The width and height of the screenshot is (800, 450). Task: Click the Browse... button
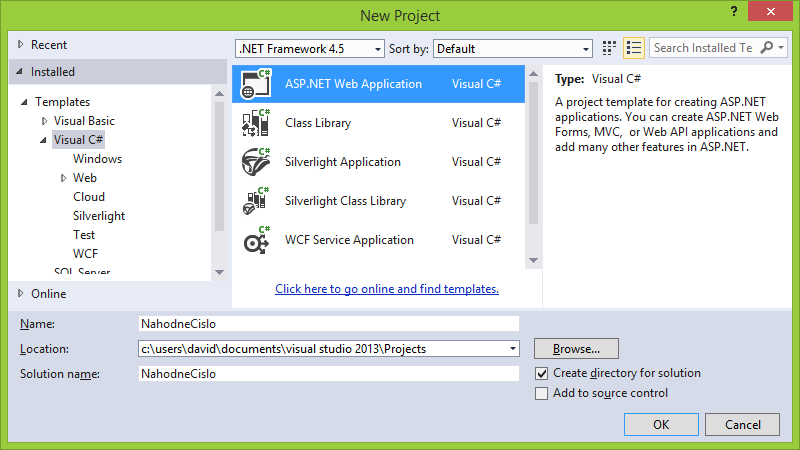click(577, 349)
